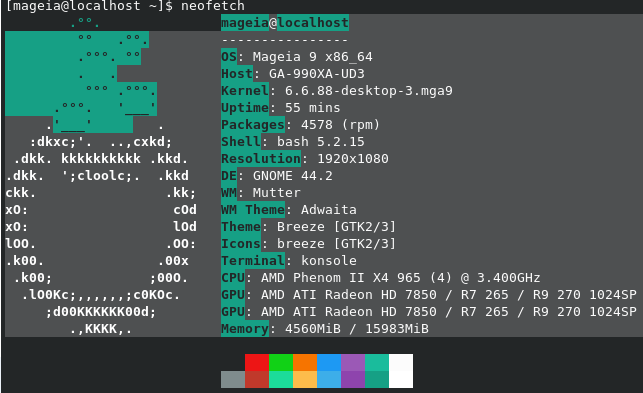The width and height of the screenshot is (643, 393).
Task: Click the DE value 'GNOME 44.2'
Action: [x=293, y=176]
